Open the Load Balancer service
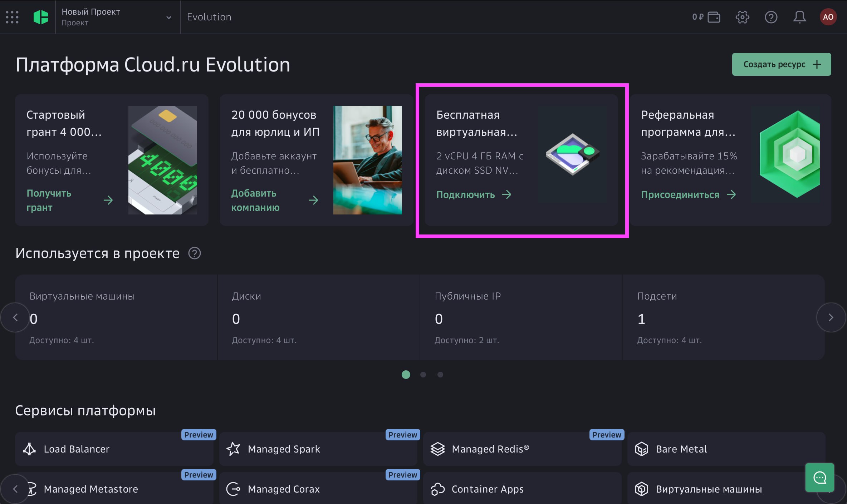 click(x=114, y=449)
